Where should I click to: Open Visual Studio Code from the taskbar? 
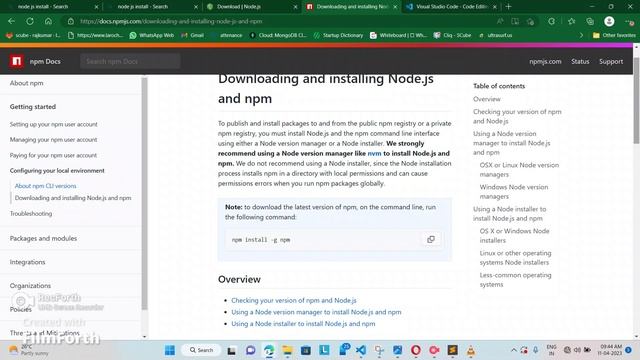pyautogui.click(x=361, y=350)
